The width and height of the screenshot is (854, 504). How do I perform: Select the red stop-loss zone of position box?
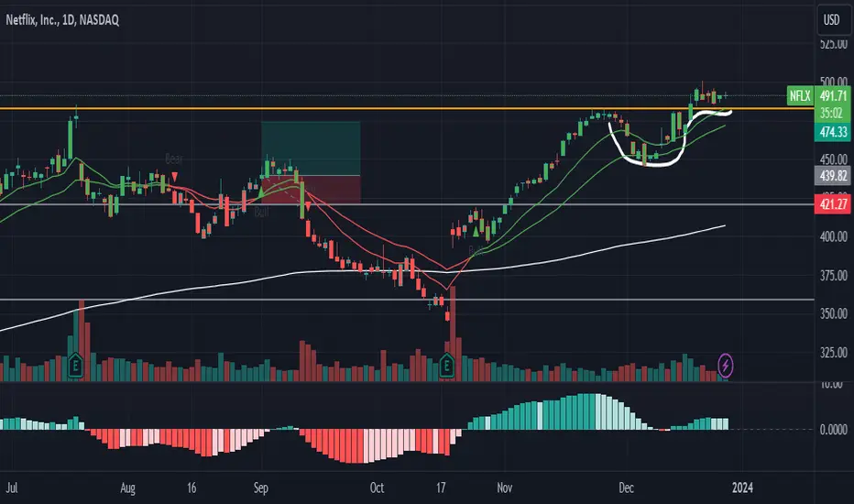pos(311,189)
